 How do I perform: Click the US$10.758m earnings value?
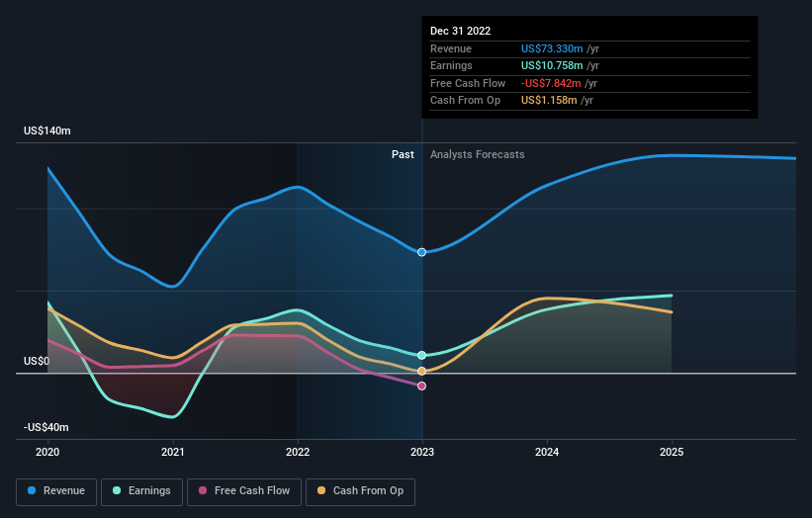pos(552,65)
